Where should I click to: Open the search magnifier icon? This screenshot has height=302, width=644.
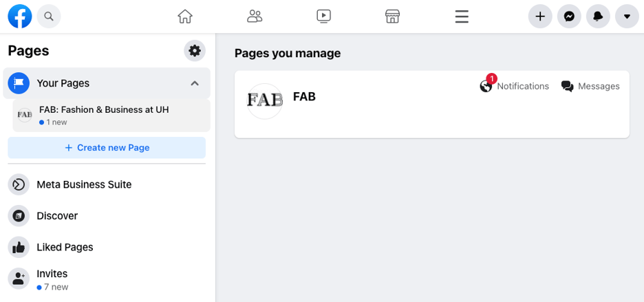pyautogui.click(x=49, y=16)
